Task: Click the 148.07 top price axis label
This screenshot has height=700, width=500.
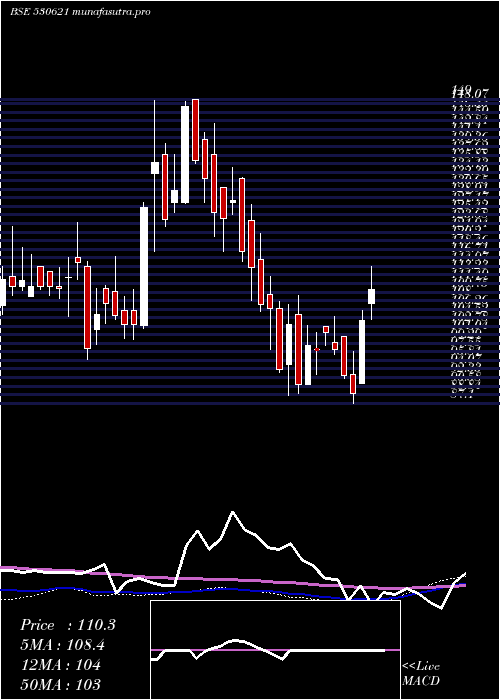Action: click(469, 93)
